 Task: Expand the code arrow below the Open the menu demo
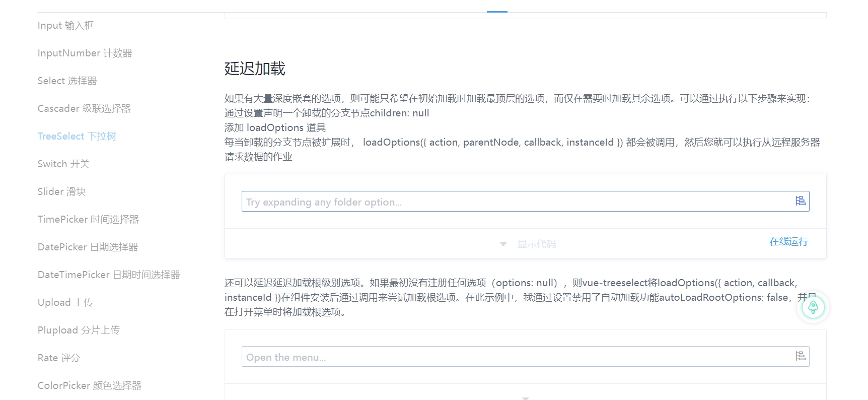[x=525, y=397]
